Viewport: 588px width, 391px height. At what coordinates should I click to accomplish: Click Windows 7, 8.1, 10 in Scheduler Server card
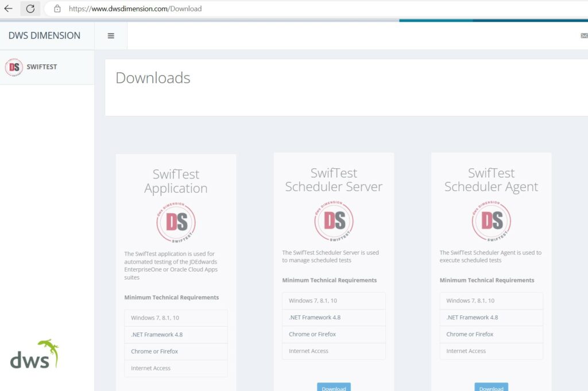(334, 301)
